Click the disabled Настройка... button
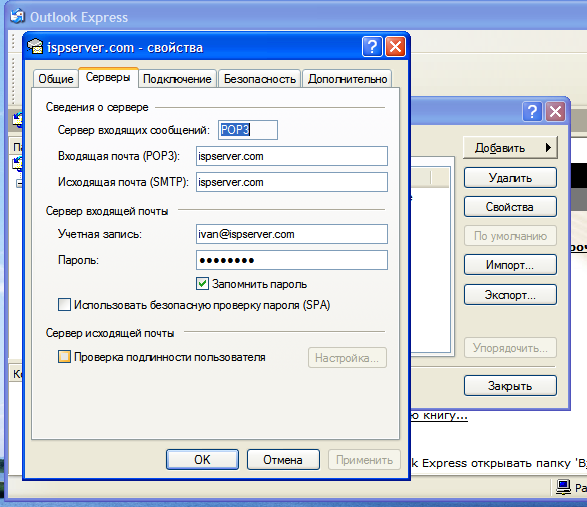 point(347,358)
